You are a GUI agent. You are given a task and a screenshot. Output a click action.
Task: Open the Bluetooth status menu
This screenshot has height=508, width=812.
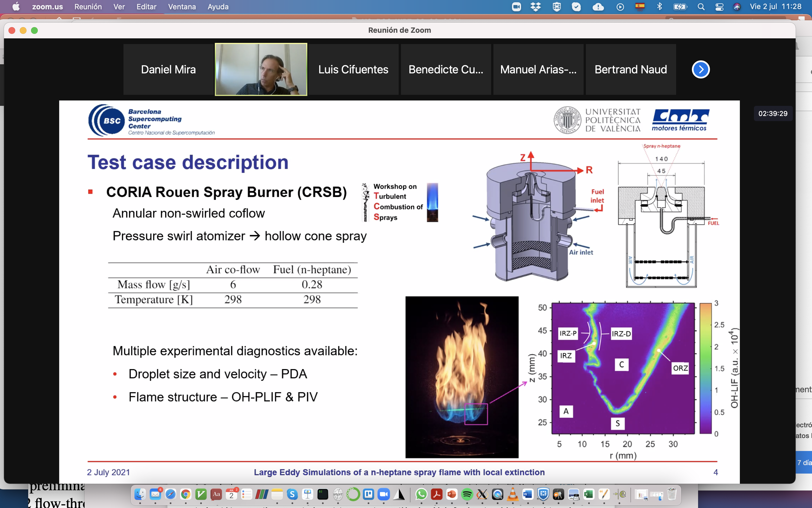(x=659, y=7)
